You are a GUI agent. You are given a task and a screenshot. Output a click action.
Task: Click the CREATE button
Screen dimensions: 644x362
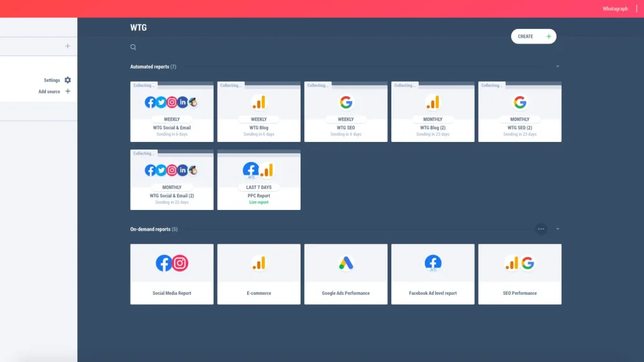tap(533, 36)
